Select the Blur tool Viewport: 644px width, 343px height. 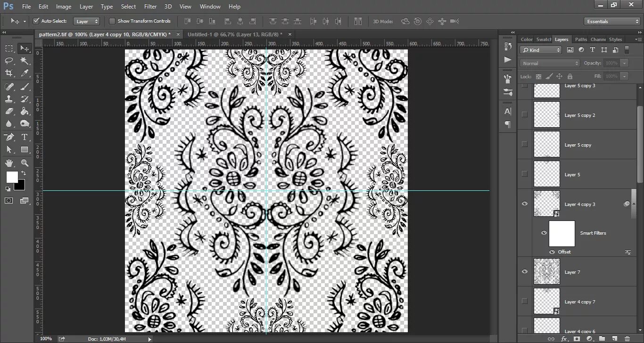coord(9,123)
